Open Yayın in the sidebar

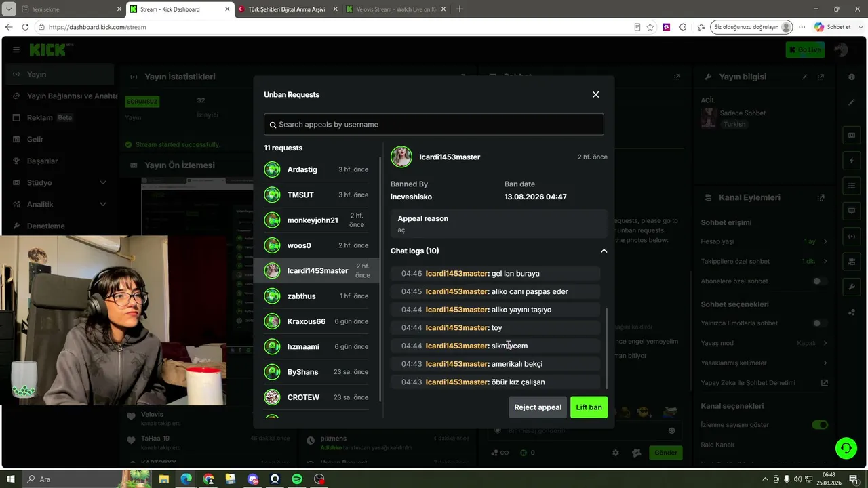(60, 74)
